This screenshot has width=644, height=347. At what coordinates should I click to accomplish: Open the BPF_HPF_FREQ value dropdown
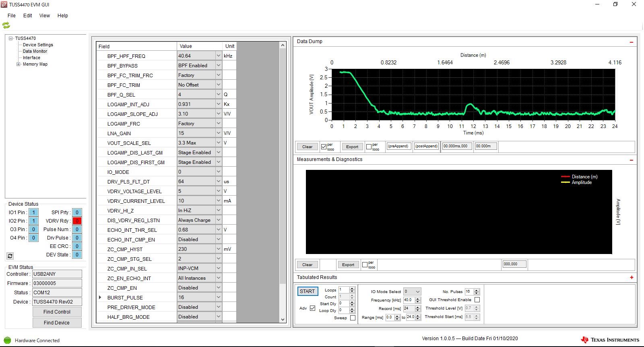[219, 56]
